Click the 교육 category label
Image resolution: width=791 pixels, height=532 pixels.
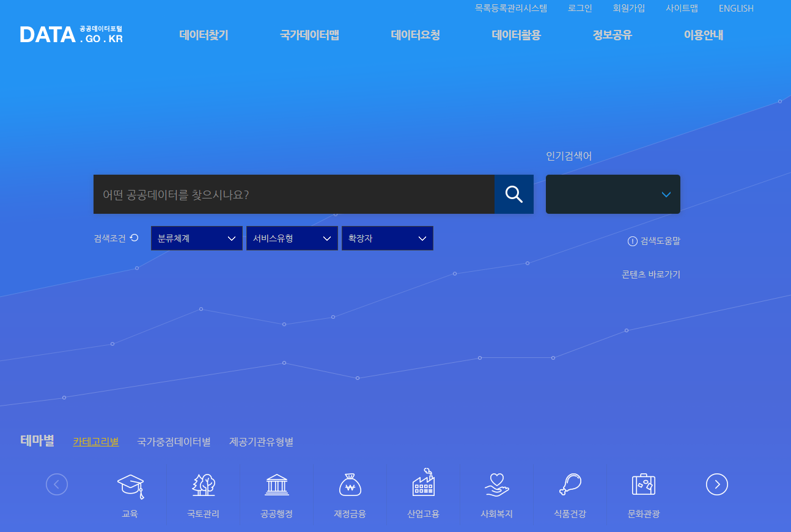pyautogui.click(x=130, y=514)
